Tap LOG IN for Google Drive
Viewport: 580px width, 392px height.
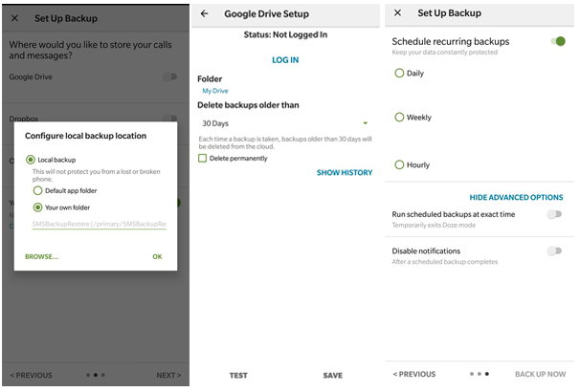[285, 60]
